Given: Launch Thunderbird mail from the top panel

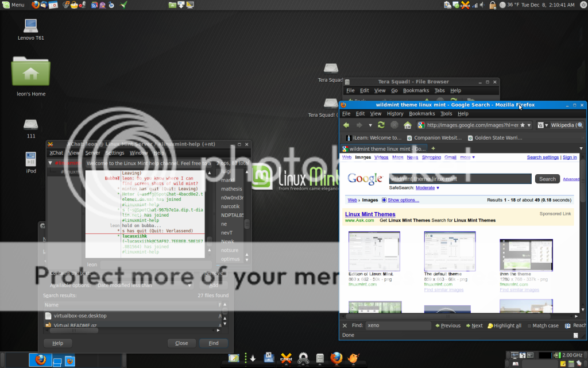Looking at the screenshot, I should 44,5.
